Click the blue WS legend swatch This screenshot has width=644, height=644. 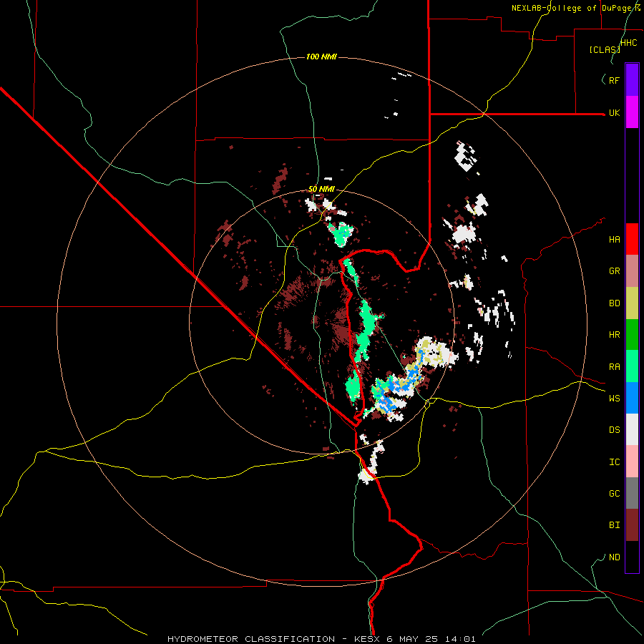coord(632,398)
